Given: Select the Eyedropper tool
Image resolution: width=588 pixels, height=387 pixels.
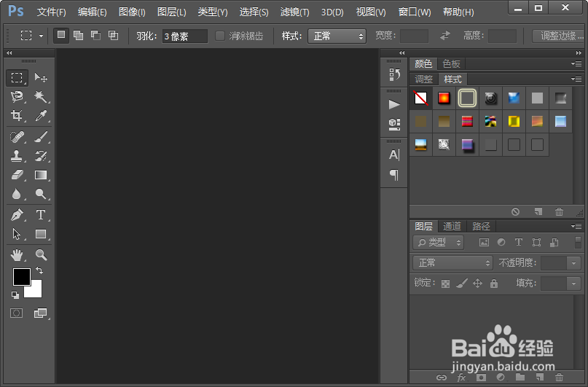Looking at the screenshot, I should [x=41, y=115].
